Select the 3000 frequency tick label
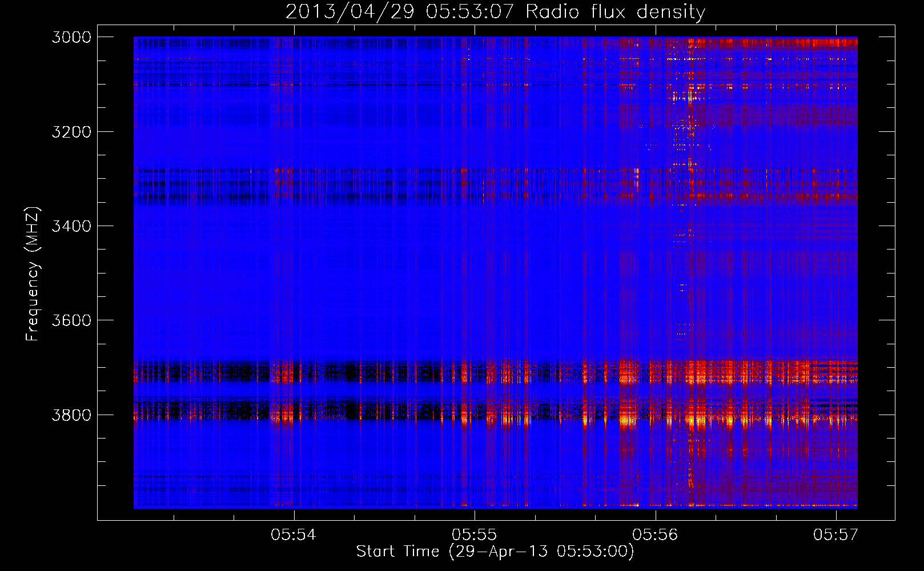Image resolution: width=924 pixels, height=571 pixels. point(71,37)
